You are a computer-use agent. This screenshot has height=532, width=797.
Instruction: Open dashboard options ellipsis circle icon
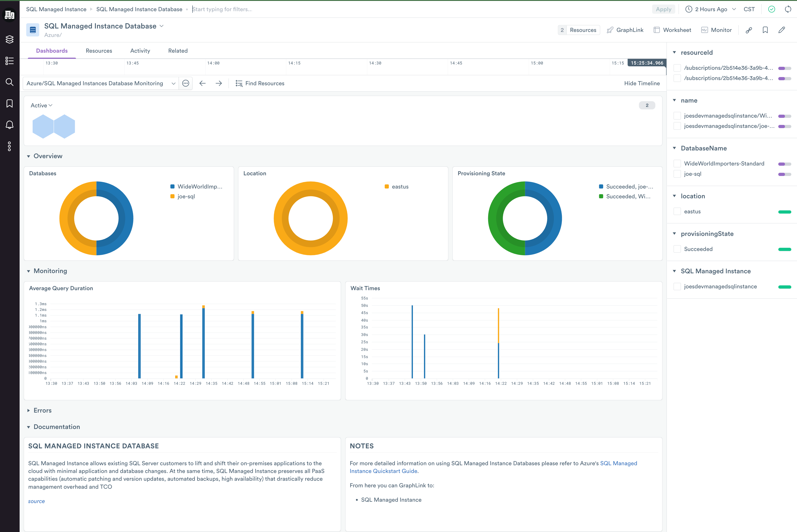point(186,83)
